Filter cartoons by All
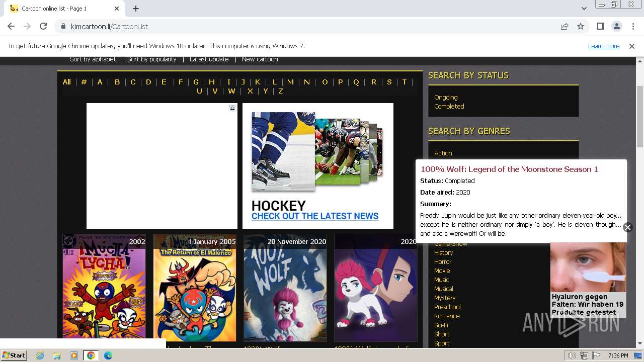This screenshot has height=362, width=644. click(x=66, y=82)
